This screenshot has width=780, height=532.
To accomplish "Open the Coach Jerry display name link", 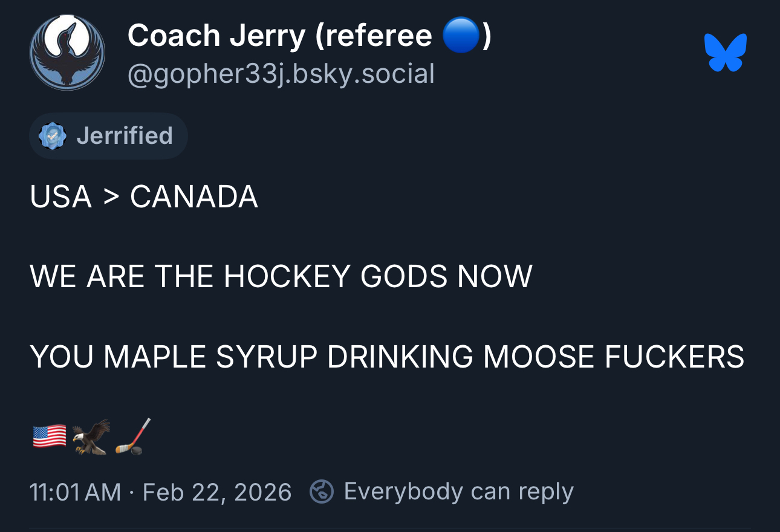I will click(216, 36).
